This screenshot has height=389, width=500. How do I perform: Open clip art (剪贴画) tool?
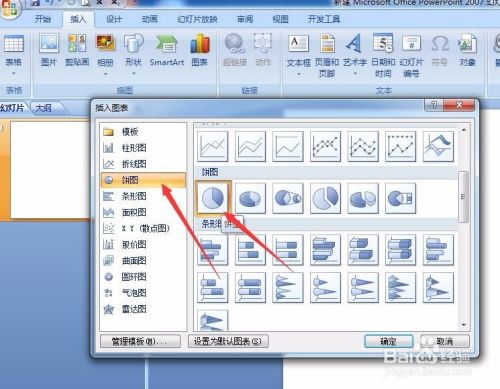(x=77, y=50)
